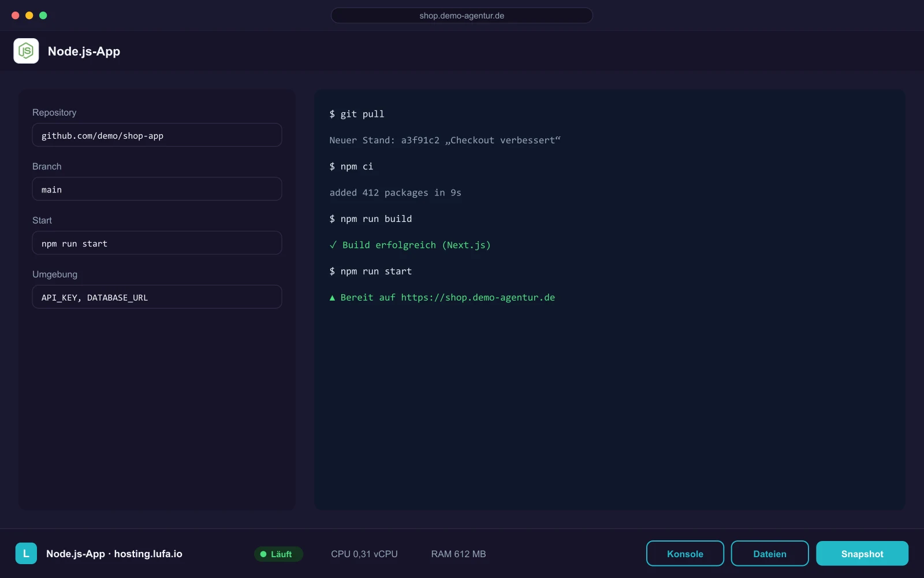The width and height of the screenshot is (924, 578).
Task: Create a Snapshot
Action: 862,554
